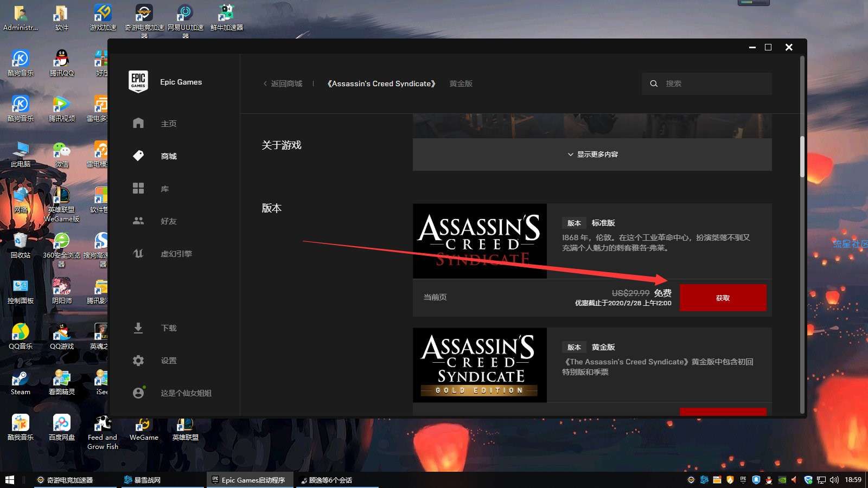This screenshot has width=868, height=488.
Task: Open the 好友 friends list
Action: (x=168, y=221)
